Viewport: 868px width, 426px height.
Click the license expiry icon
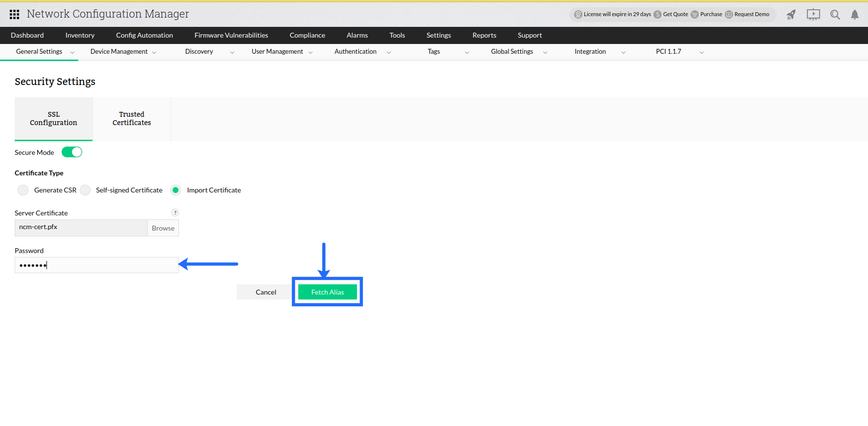(x=578, y=14)
